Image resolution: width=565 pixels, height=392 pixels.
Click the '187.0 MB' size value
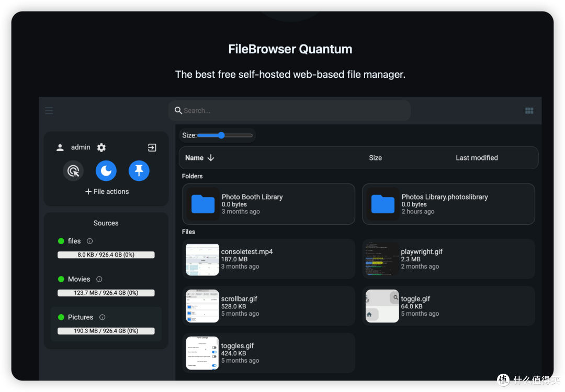pyautogui.click(x=234, y=259)
